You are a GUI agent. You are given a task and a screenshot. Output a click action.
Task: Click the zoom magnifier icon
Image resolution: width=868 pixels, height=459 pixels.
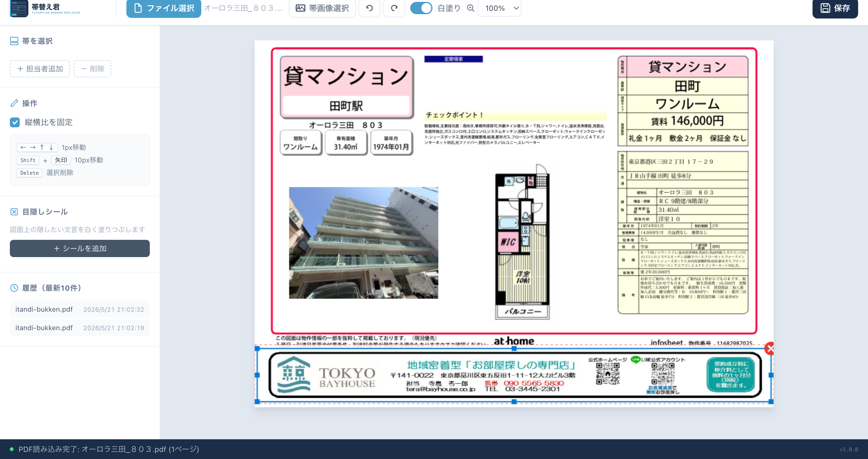(x=471, y=8)
